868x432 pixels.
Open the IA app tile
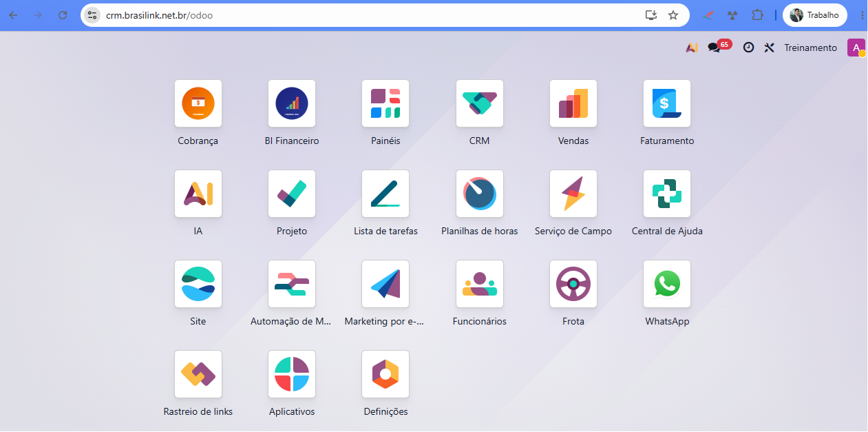198,194
